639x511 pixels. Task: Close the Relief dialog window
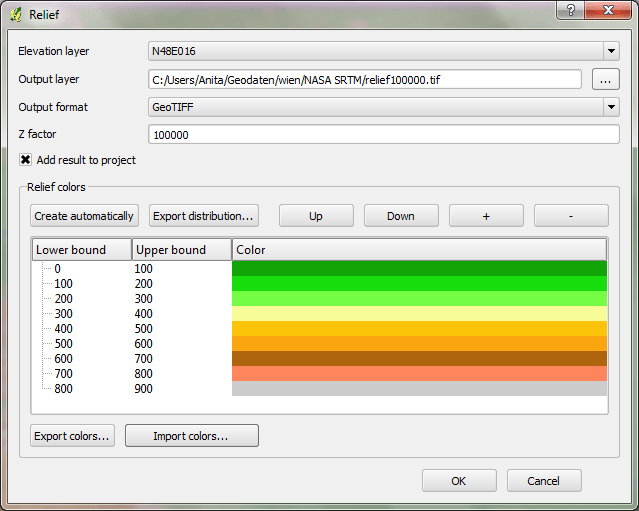(609, 11)
